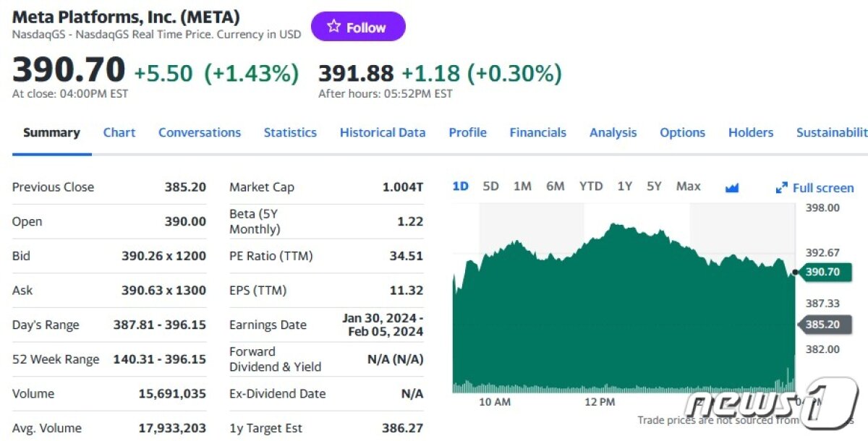This screenshot has width=868, height=441.
Task: Select the 5Y chart range
Action: pos(654,187)
